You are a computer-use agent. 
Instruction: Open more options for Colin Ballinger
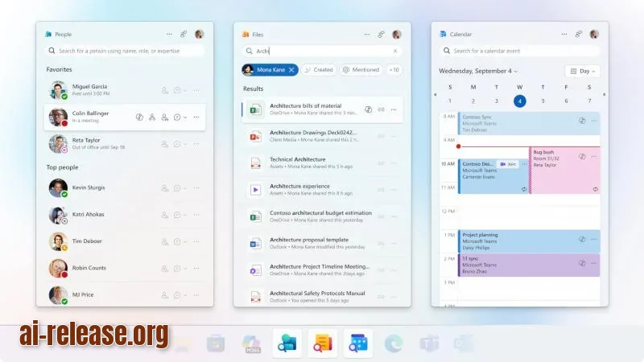pyautogui.click(x=196, y=117)
